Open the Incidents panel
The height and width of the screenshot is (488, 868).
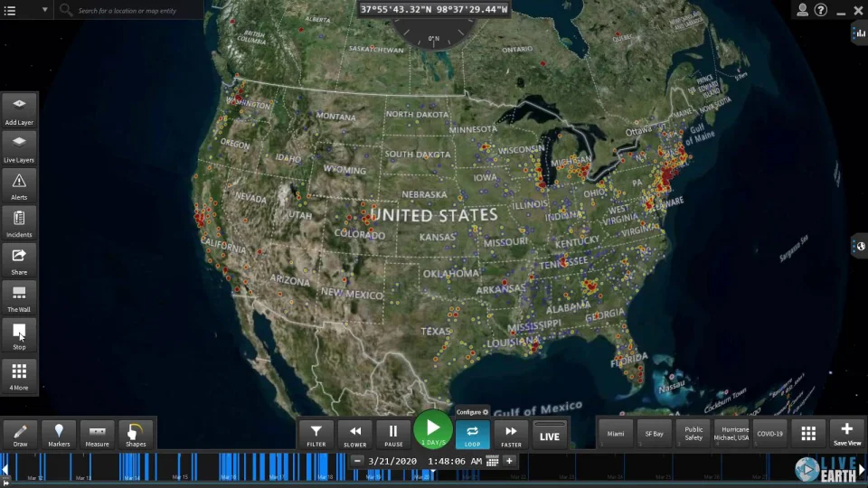pyautogui.click(x=19, y=221)
